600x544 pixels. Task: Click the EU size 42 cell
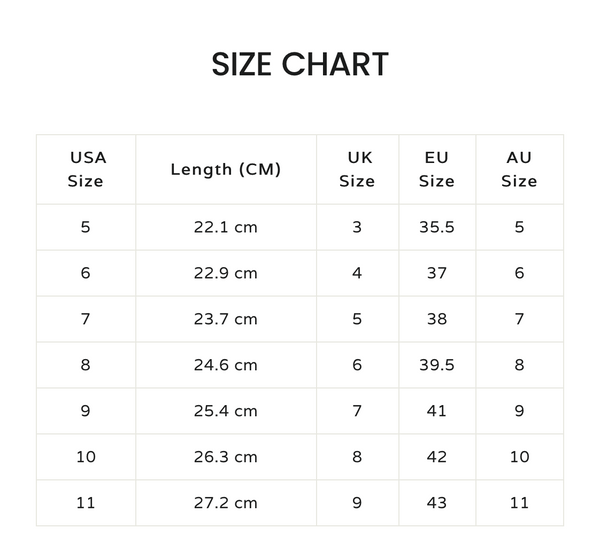coord(437,457)
